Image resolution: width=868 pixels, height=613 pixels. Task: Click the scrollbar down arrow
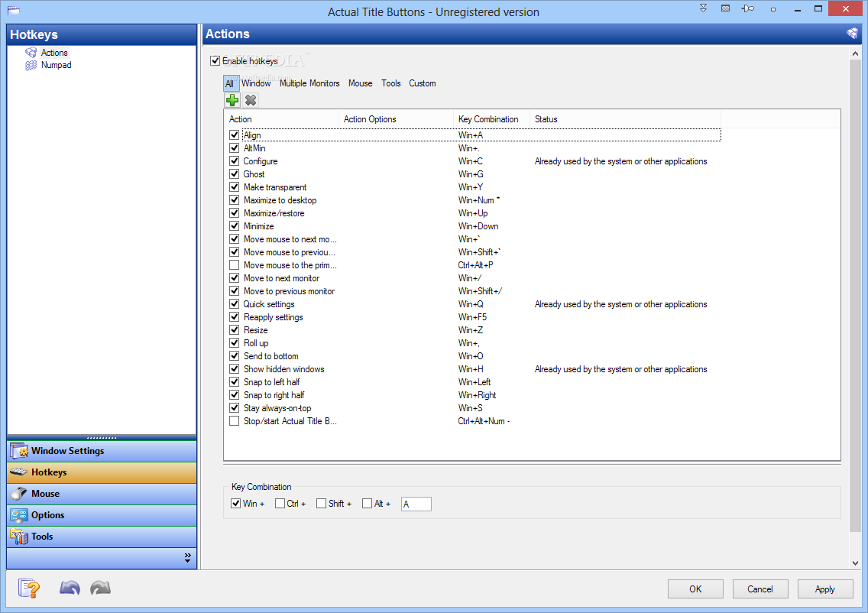[855, 563]
